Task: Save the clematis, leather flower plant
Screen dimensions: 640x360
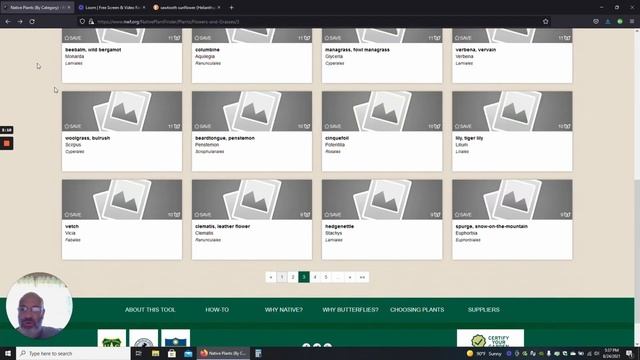Action: 203,214
